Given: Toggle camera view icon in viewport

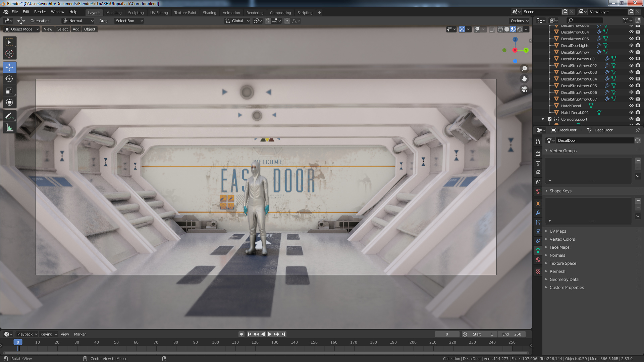Looking at the screenshot, I should point(524,89).
